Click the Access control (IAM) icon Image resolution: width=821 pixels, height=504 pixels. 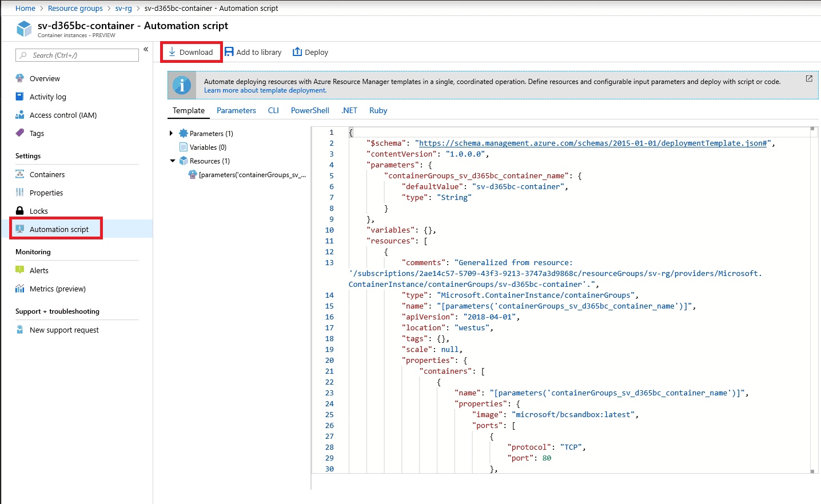(x=20, y=115)
